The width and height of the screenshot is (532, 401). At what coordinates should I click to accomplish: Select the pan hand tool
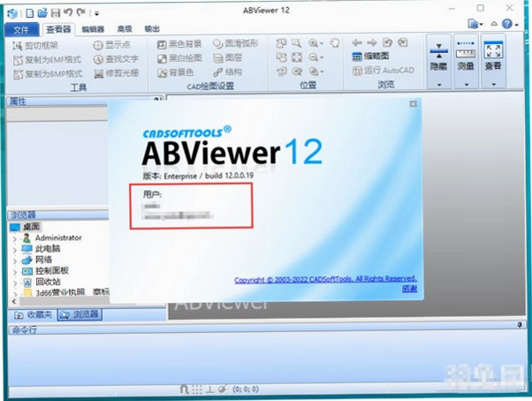click(335, 42)
